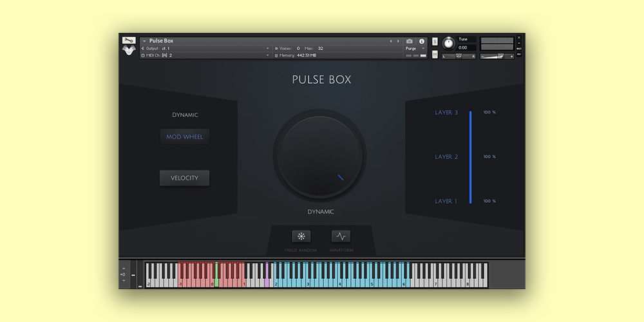Toggle the Mute M button
The image size is (644, 322).
click(435, 55)
